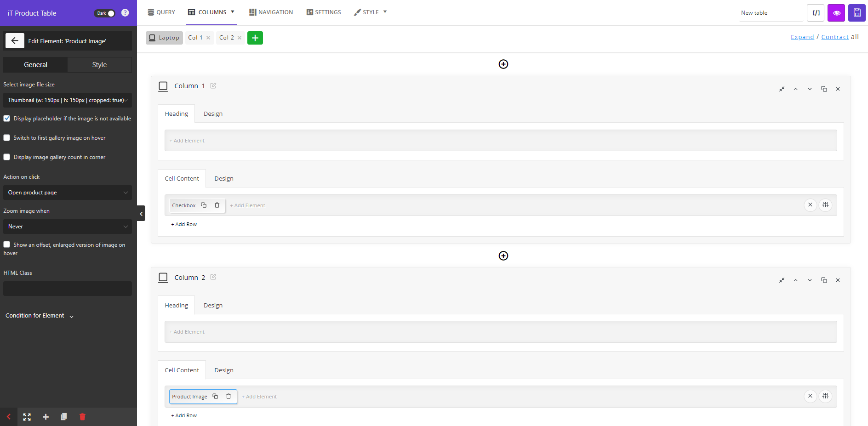Add a new column with green plus
This screenshot has width=868, height=426.
pos(255,38)
